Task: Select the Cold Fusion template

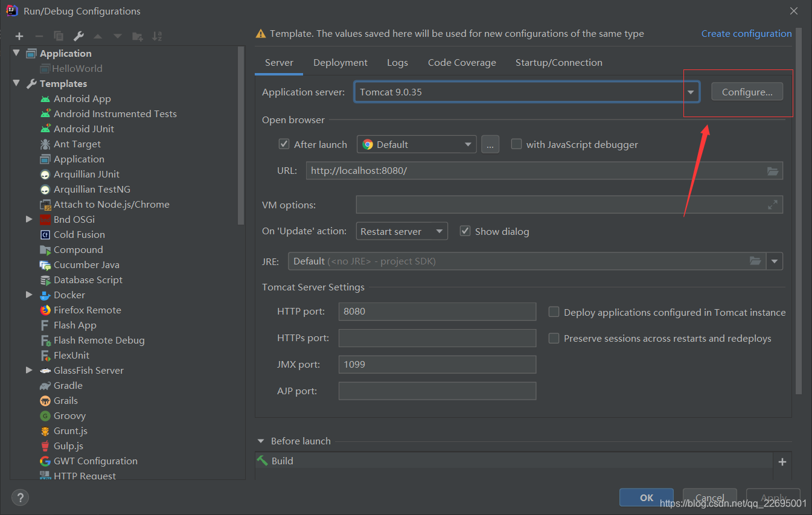Action: pos(79,234)
